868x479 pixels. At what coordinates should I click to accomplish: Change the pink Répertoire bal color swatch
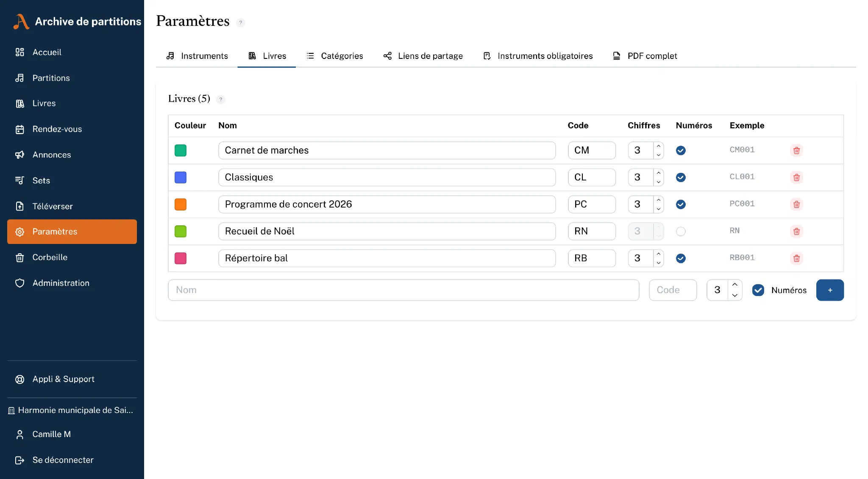[x=181, y=258]
